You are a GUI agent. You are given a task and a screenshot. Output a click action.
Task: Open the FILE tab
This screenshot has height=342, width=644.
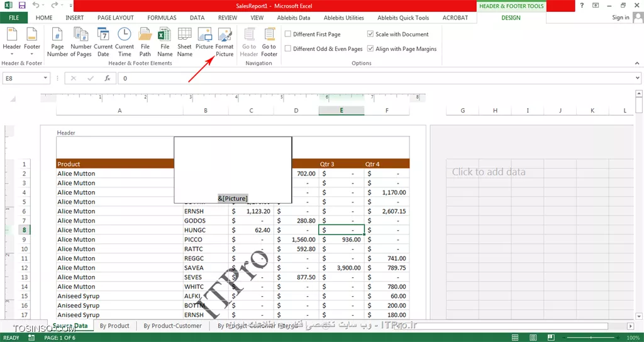(14, 18)
